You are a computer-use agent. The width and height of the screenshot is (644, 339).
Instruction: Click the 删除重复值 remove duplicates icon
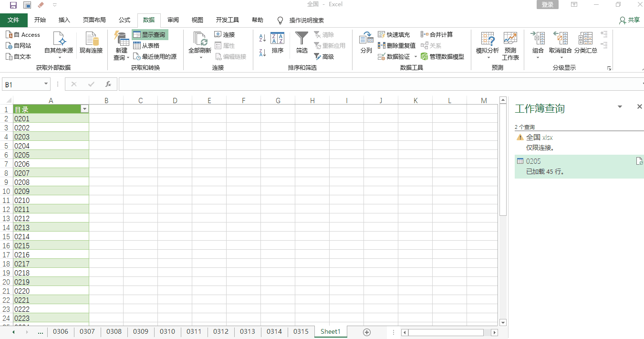pos(382,45)
